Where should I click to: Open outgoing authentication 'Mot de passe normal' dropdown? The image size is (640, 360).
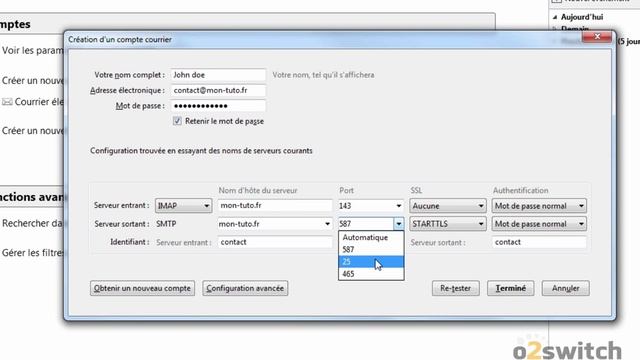tap(539, 224)
